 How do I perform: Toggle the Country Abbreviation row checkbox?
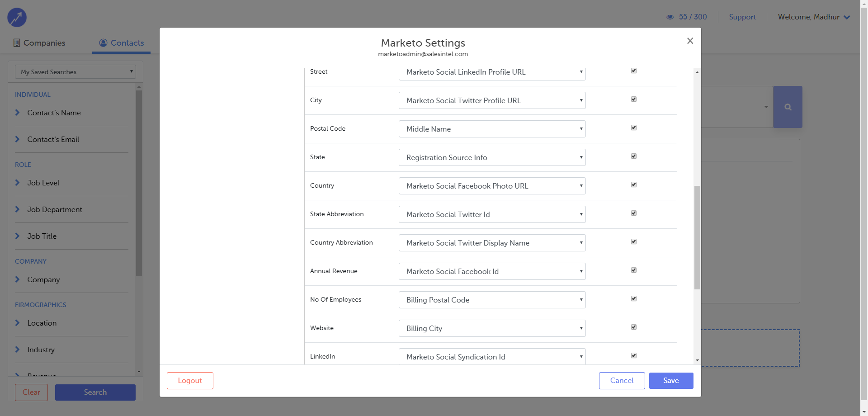(634, 242)
